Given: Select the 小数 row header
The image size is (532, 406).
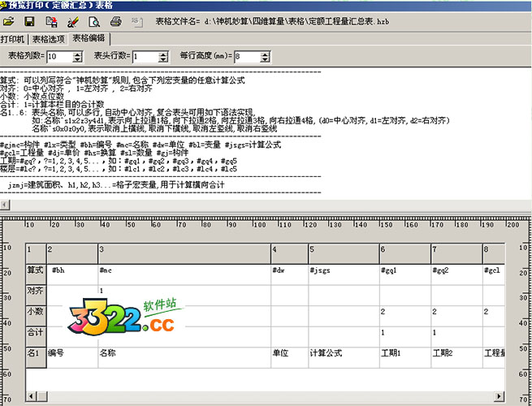Looking at the screenshot, I should 36,316.
